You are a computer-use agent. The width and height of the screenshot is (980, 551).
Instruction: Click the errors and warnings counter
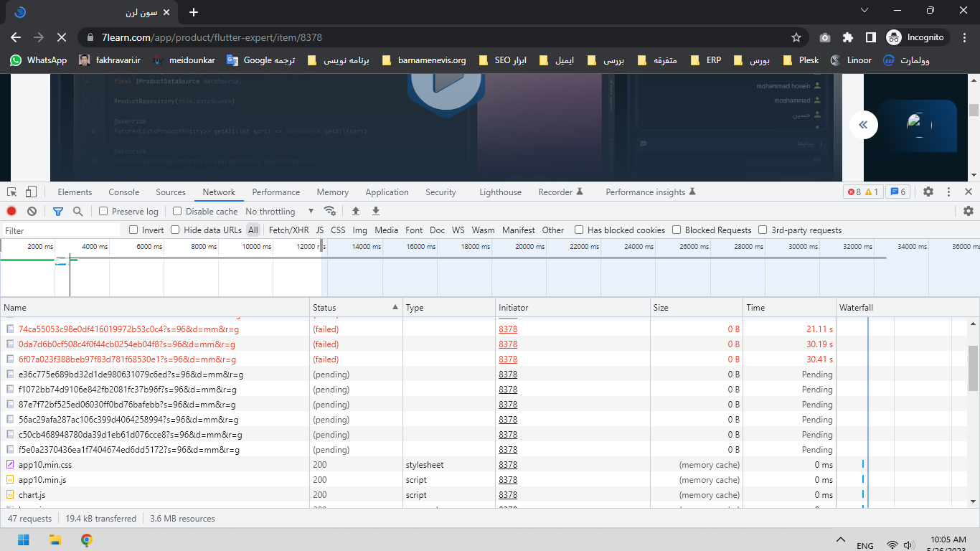[863, 192]
